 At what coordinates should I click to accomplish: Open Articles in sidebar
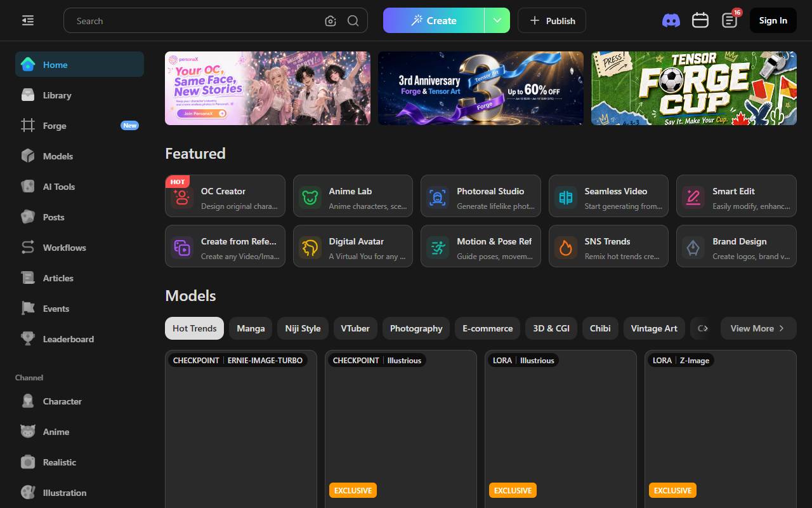point(79,278)
